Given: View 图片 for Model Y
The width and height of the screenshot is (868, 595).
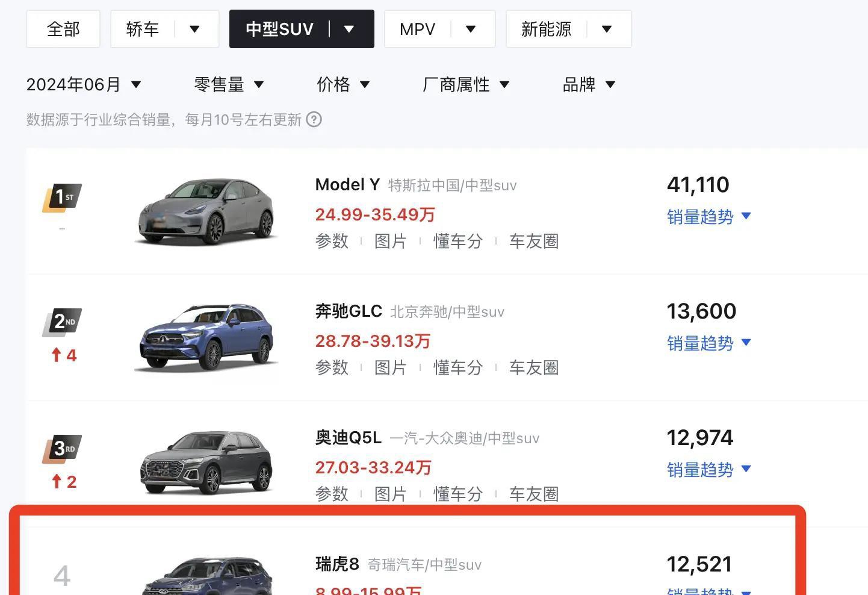Looking at the screenshot, I should pos(391,241).
